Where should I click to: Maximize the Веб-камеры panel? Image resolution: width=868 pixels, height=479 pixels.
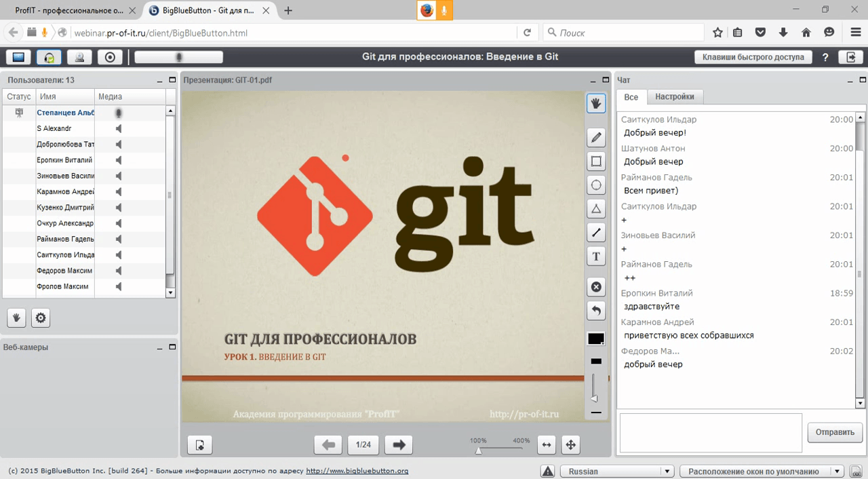[x=172, y=347]
